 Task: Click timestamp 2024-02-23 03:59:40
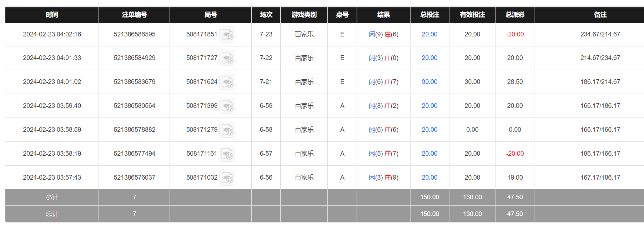coord(52,106)
